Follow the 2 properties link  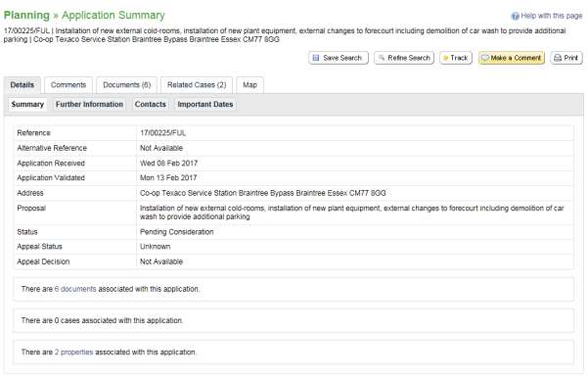tap(74, 352)
